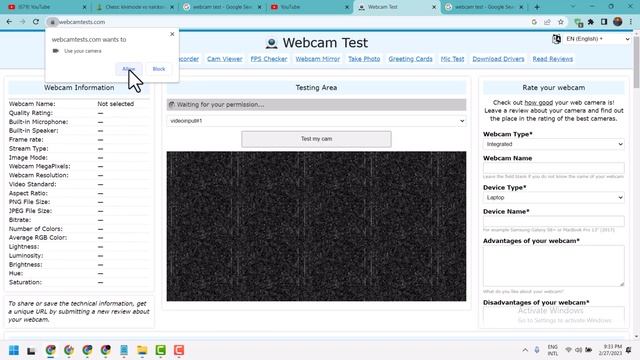Click the Webcam Name input field

553,168
